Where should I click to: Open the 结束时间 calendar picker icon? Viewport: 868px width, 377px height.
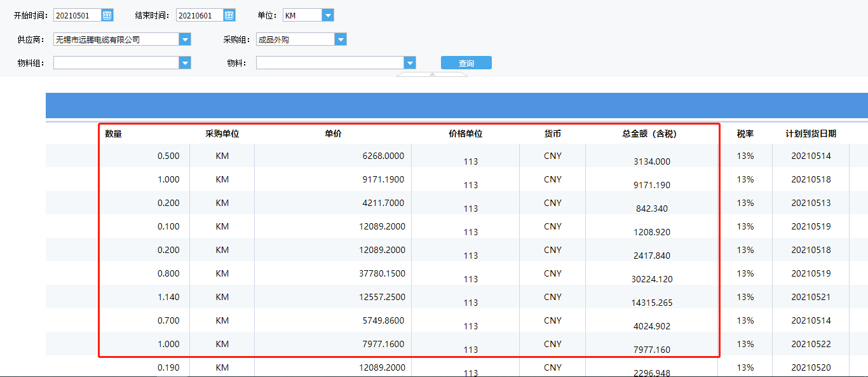click(229, 15)
